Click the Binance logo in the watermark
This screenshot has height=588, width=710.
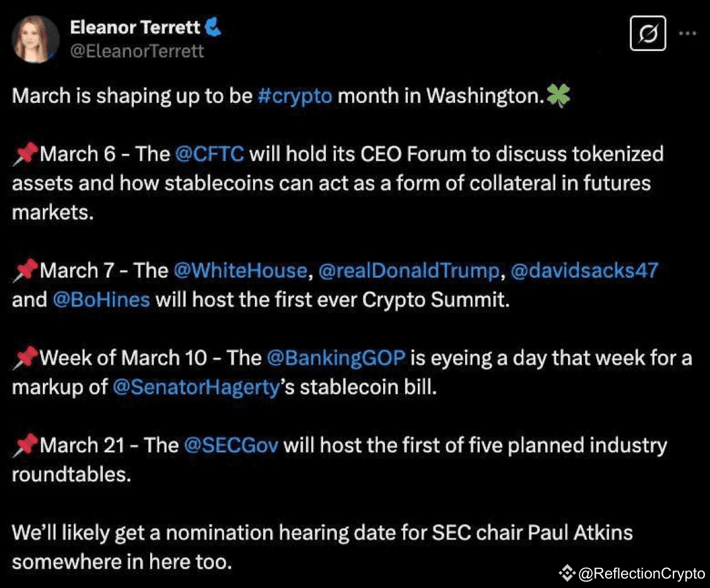566,573
